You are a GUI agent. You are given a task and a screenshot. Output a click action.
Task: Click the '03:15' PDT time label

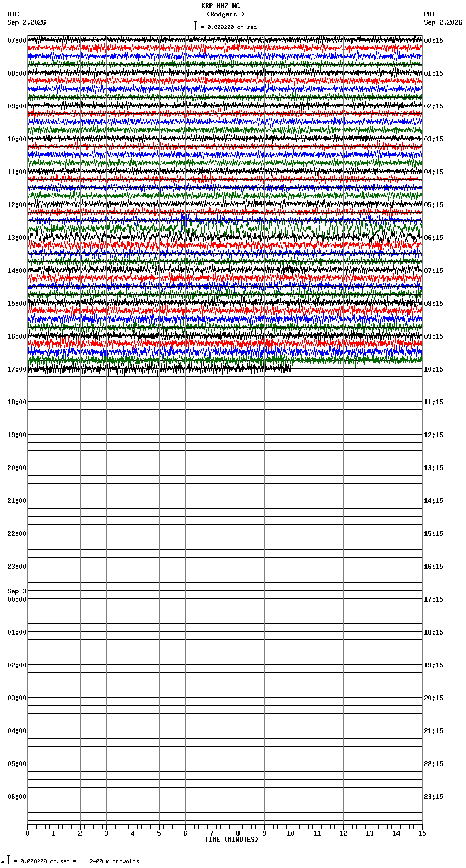(x=434, y=139)
